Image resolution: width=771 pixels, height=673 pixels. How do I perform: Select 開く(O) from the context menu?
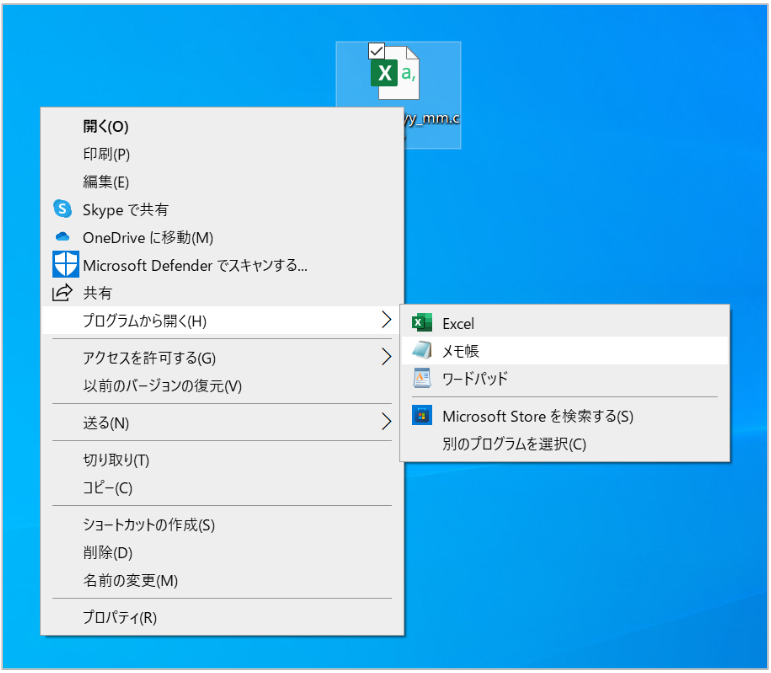106,126
